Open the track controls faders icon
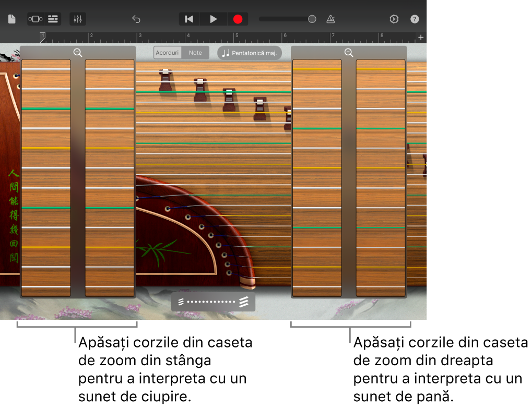Image resolution: width=532 pixels, height=408 pixels. point(77,19)
